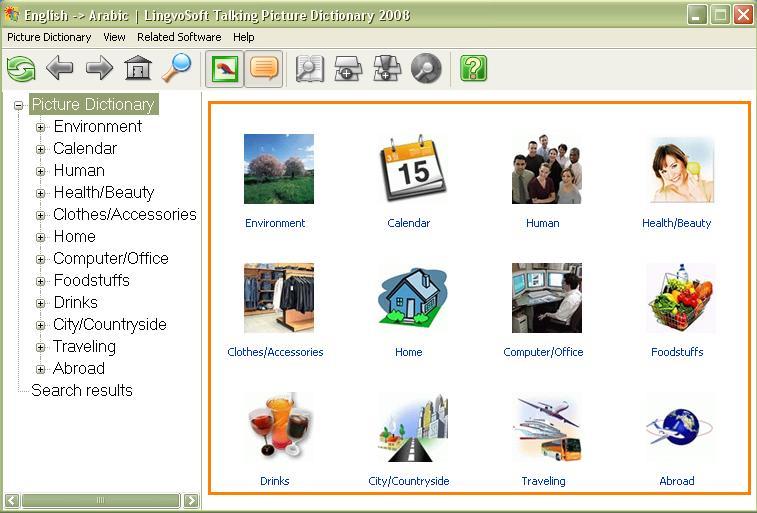
Task: Open the Traveling plane and bus thumbnail
Action: tap(547, 428)
